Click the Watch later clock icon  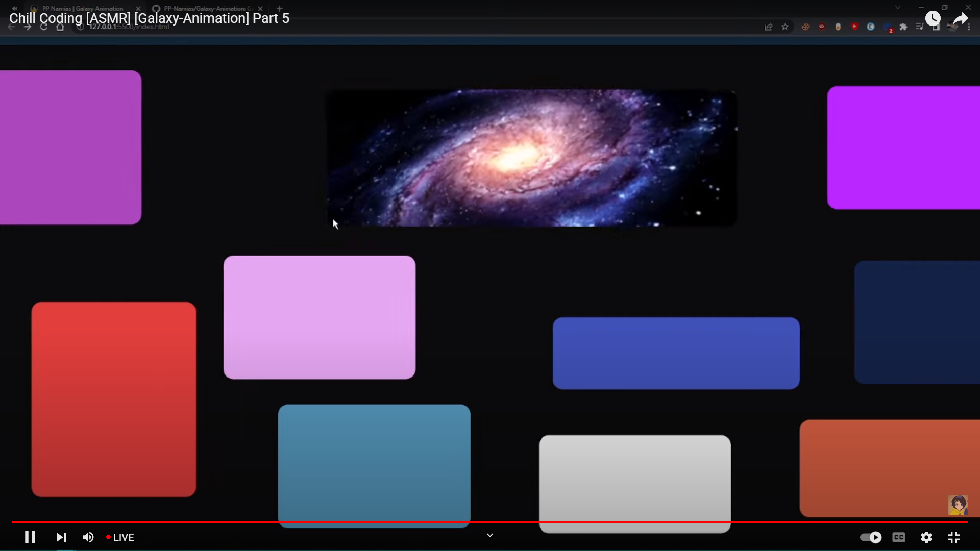pos(933,19)
